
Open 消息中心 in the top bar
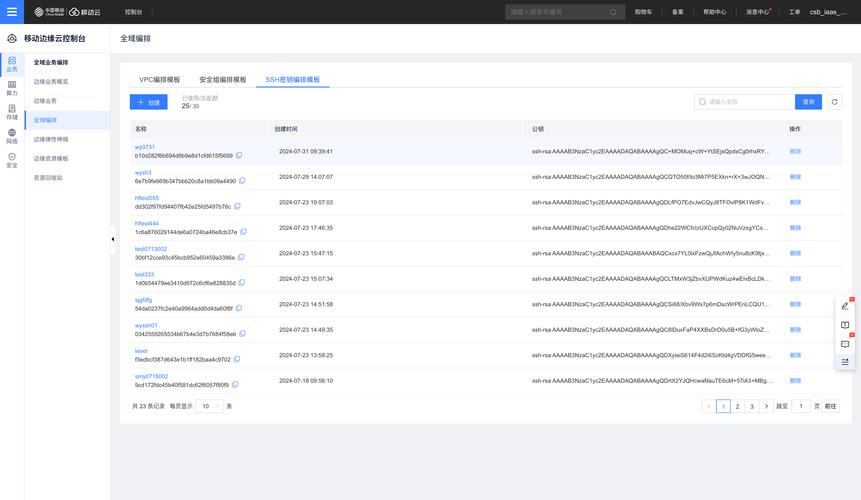click(757, 12)
